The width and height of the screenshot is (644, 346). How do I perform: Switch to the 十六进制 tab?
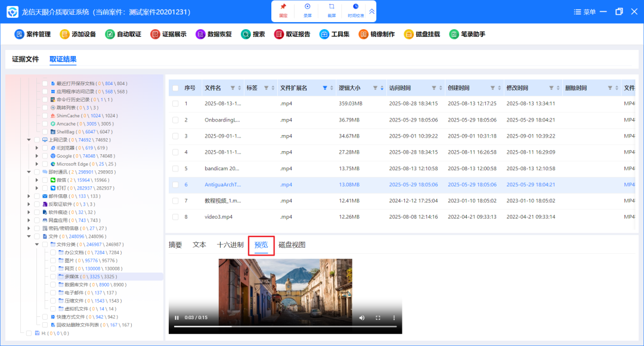(230, 245)
